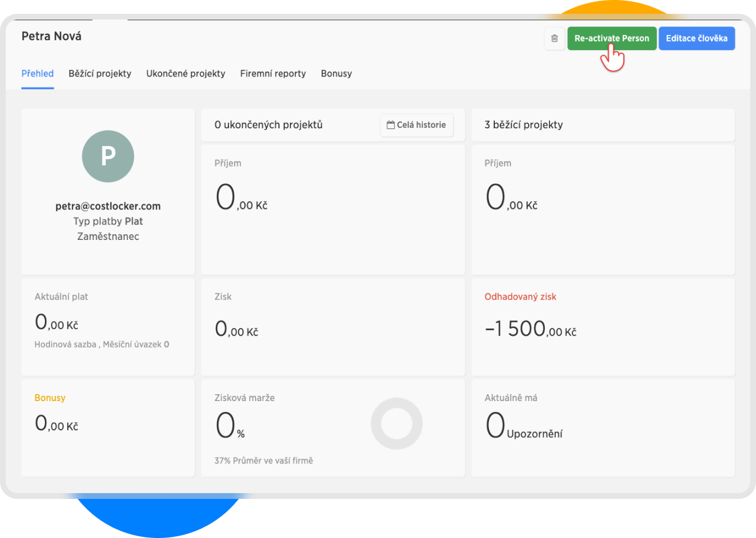Viewport: 756px width, 538px height.
Task: Click the 3 běžící projekty header
Action: [x=524, y=125]
